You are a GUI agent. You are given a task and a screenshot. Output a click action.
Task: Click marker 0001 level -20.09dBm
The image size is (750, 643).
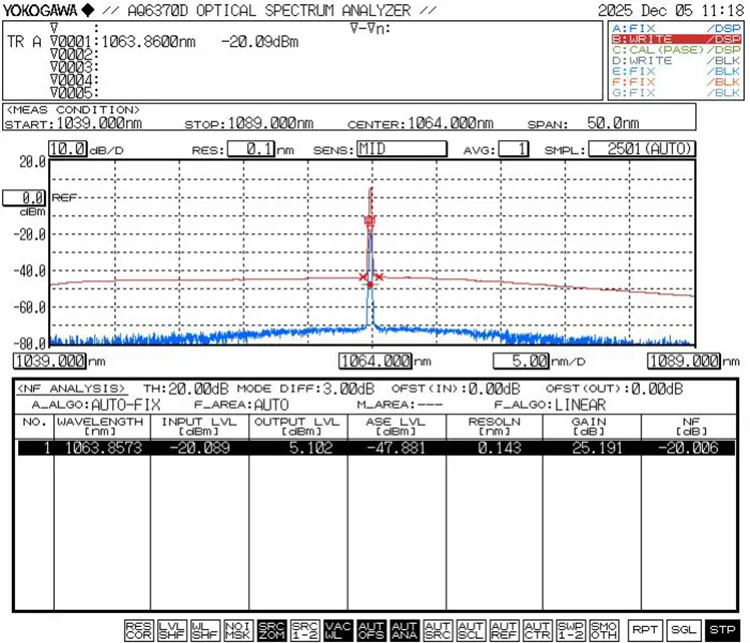point(260,42)
